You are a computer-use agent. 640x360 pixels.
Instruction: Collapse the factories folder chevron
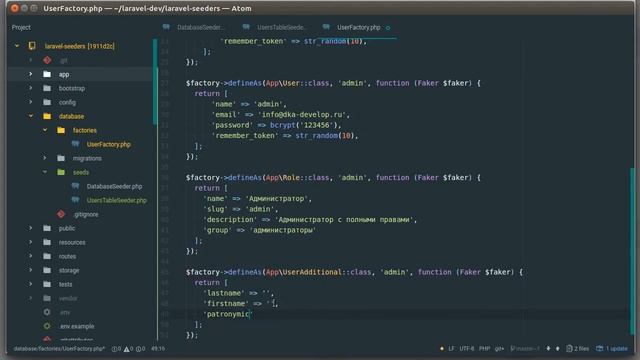45,130
